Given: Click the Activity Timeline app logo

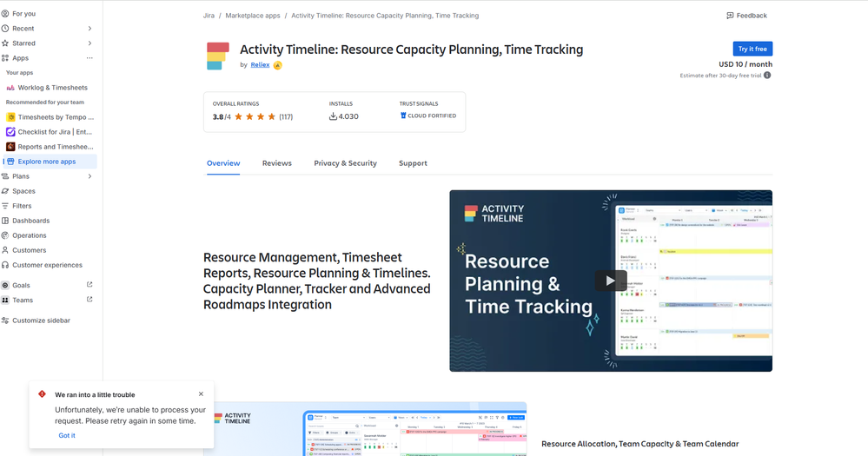Looking at the screenshot, I should [217, 56].
